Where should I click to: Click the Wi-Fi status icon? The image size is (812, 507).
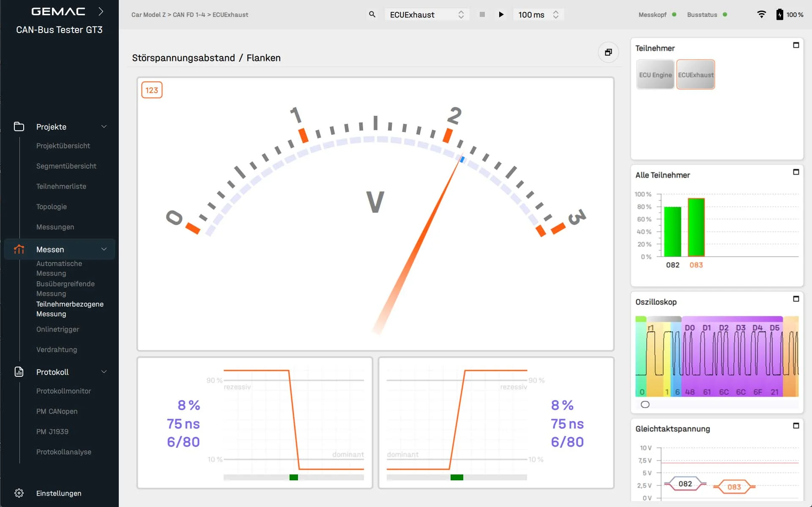[761, 14]
